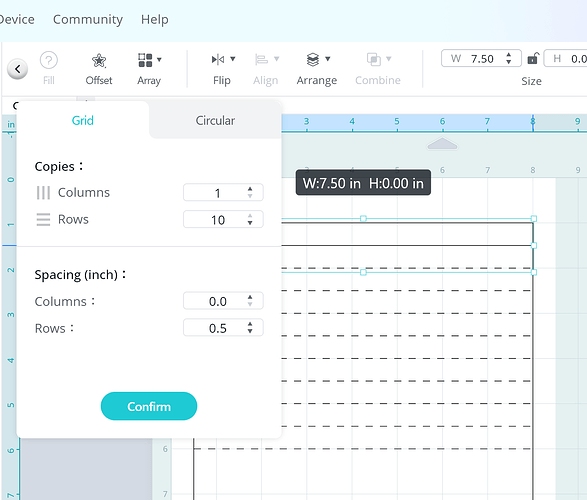The width and height of the screenshot is (587, 500).
Task: Expand the Arrange dropdown arrow
Action: (x=328, y=59)
